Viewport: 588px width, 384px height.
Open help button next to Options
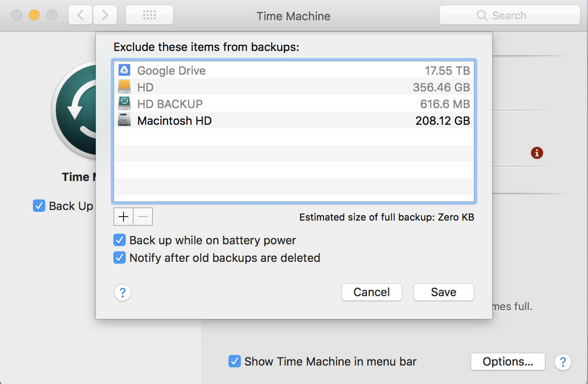tap(563, 362)
